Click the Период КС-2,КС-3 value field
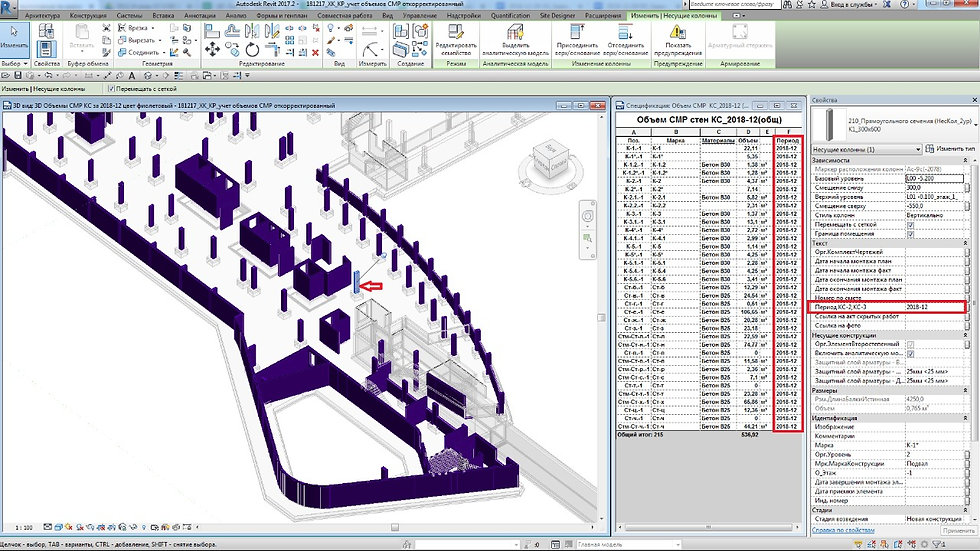 pos(934,307)
